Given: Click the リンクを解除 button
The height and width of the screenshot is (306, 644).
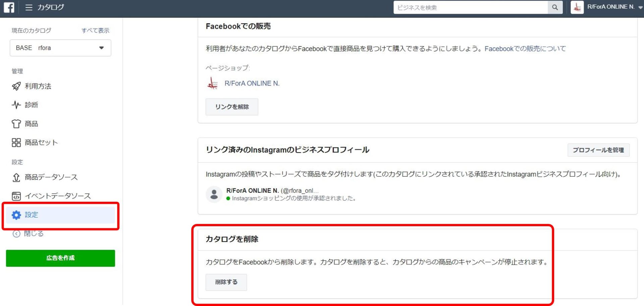Looking at the screenshot, I should click(x=232, y=107).
